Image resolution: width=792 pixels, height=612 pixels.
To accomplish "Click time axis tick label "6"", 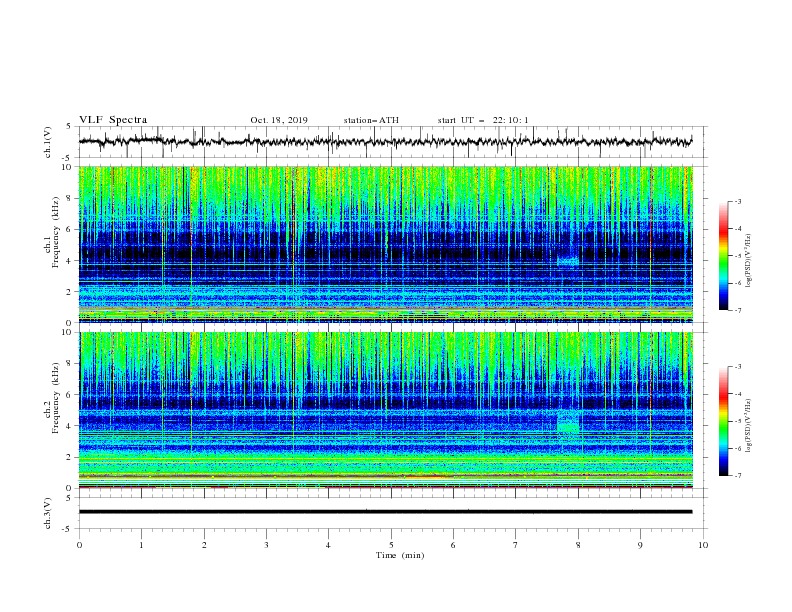I will (453, 545).
